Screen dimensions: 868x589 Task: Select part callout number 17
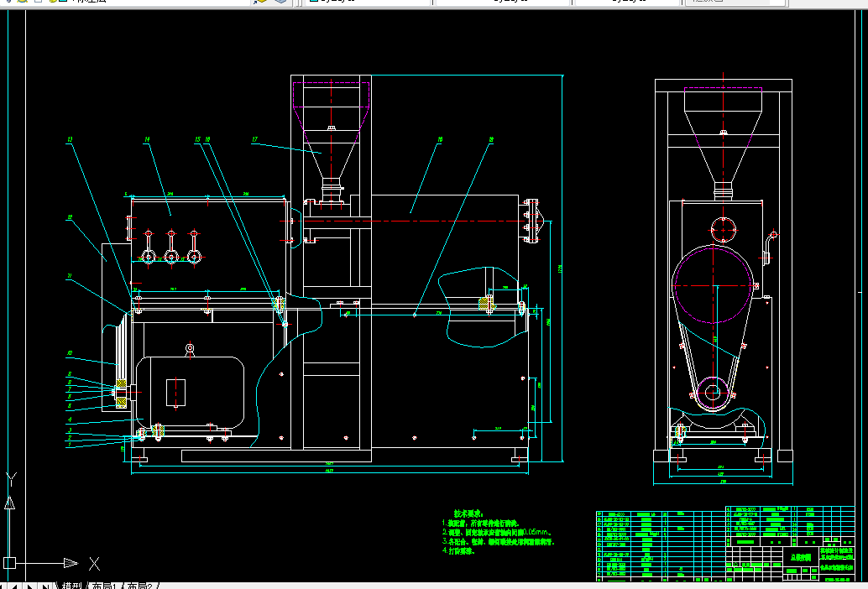(x=254, y=140)
